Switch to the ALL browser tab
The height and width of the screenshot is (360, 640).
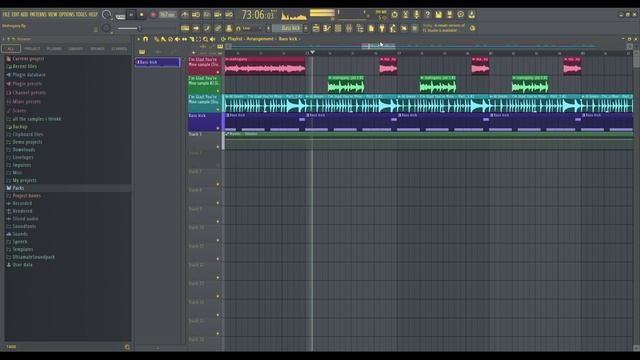11,49
